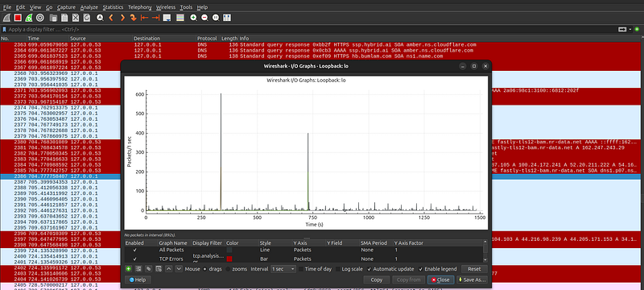Move the selected graph up
This screenshot has width=644, height=290.
pos(169,269)
